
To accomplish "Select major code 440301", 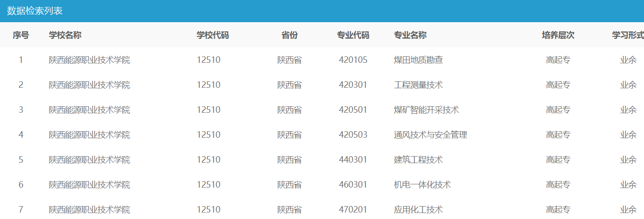I will (353, 160).
